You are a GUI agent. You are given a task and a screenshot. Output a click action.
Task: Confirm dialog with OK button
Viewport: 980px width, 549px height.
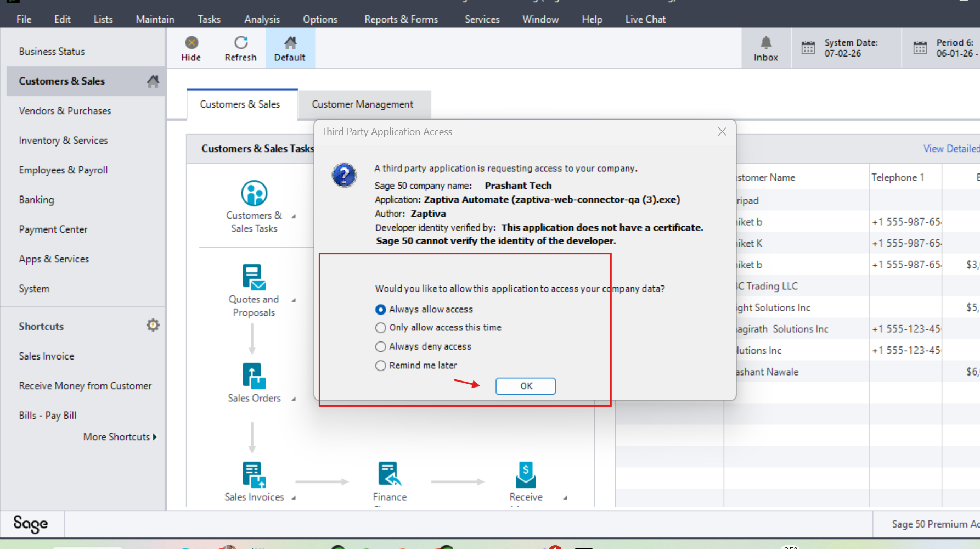[x=526, y=386]
